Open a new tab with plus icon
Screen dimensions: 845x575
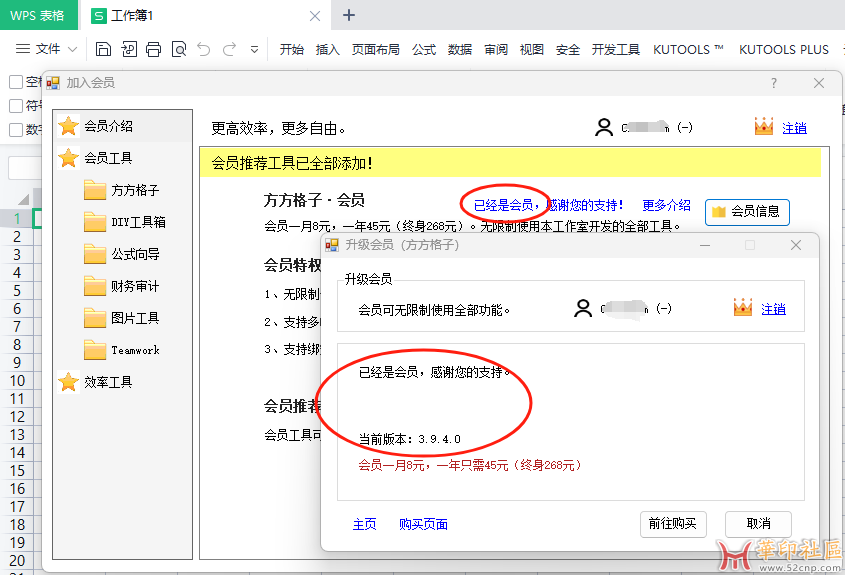click(349, 15)
